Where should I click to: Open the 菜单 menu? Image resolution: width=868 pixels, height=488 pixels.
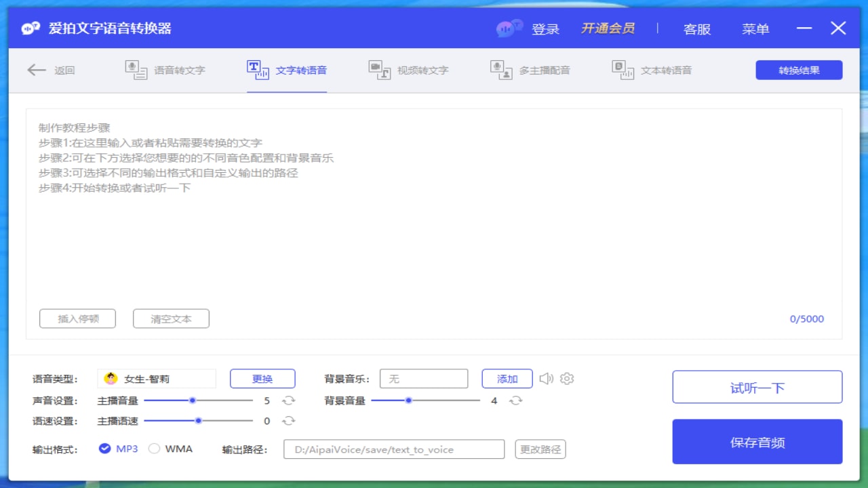[755, 28]
